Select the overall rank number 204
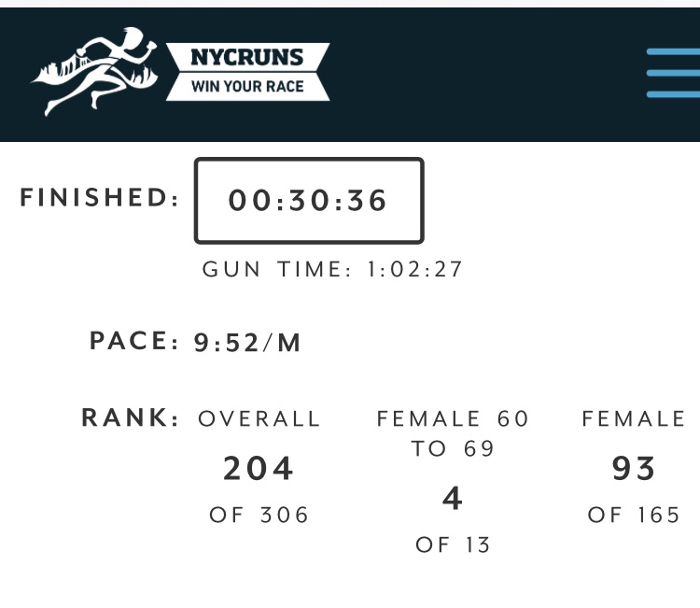 [x=259, y=468]
